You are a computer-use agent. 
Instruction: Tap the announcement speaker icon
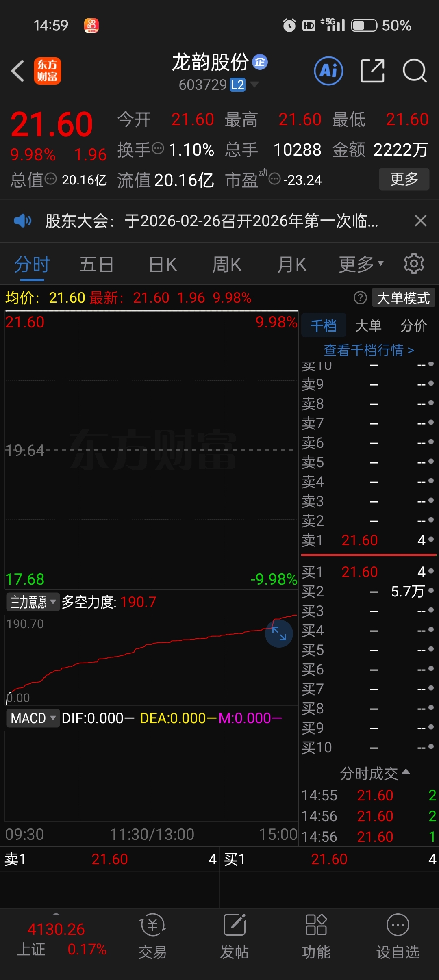[22, 221]
